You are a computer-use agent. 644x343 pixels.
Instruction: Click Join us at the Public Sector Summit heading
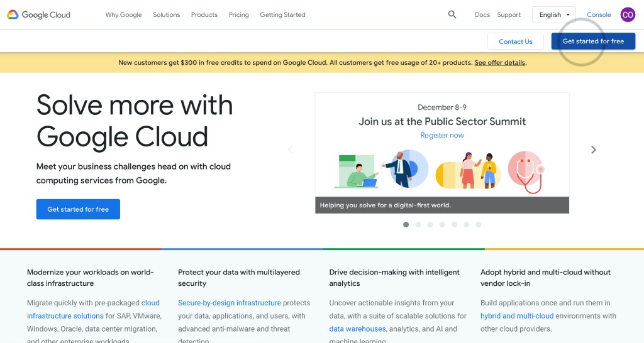pyautogui.click(x=442, y=121)
